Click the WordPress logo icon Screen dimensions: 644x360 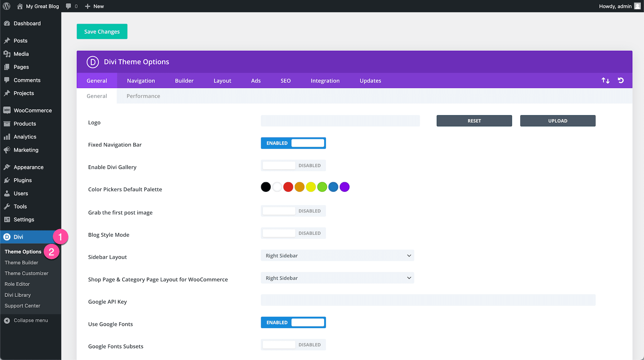click(x=6, y=6)
